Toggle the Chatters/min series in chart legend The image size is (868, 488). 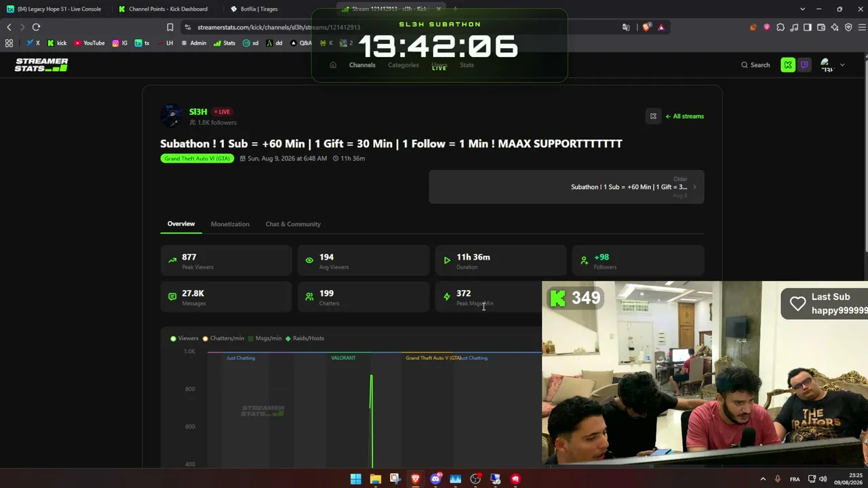[224, 338]
